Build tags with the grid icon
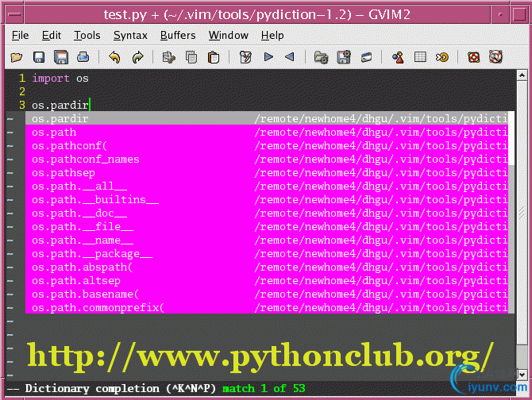The width and height of the screenshot is (532, 400). click(420, 57)
